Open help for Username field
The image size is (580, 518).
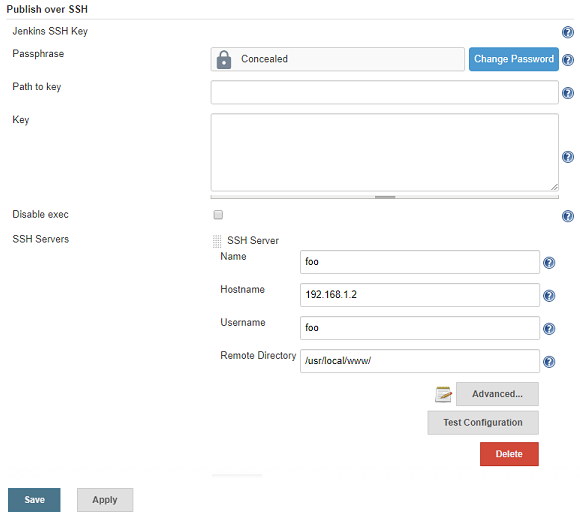(549, 329)
